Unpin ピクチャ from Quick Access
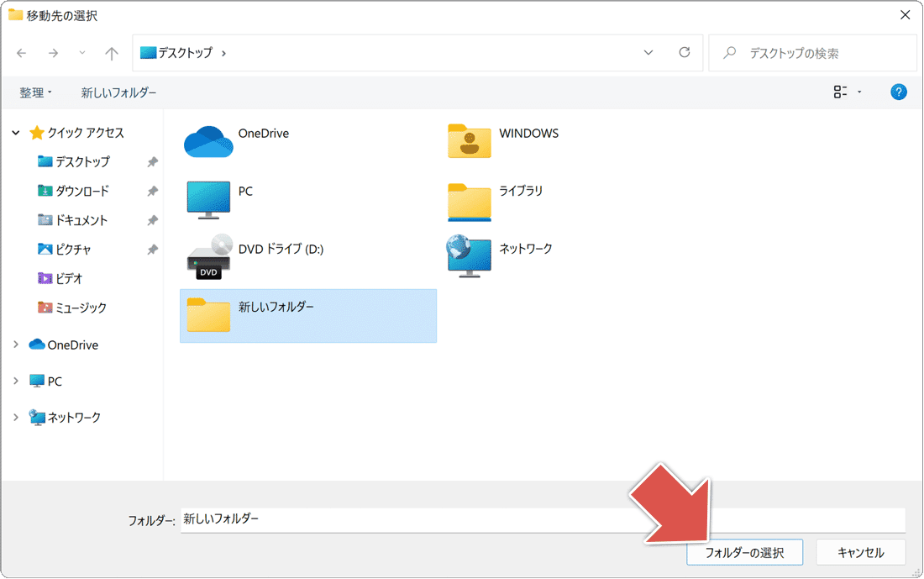Viewport: 924px width, 579px height. 150,249
